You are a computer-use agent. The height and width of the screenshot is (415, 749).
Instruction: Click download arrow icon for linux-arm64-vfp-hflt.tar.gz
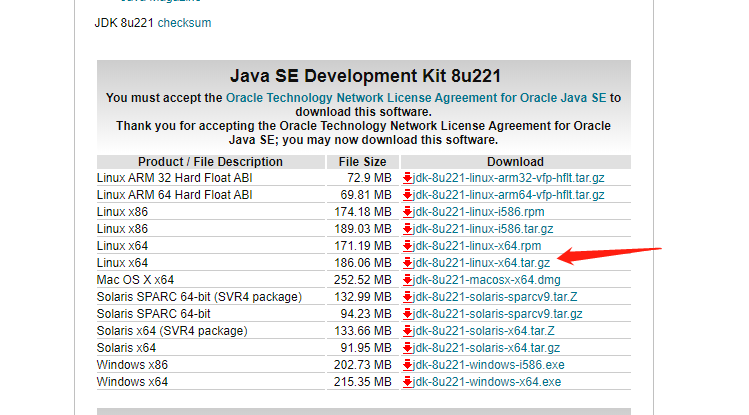click(x=407, y=195)
